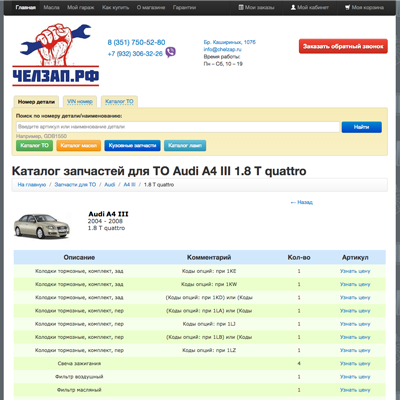The height and width of the screenshot is (400, 400).
Task: Select the Кол-во column header
Action: tap(299, 257)
